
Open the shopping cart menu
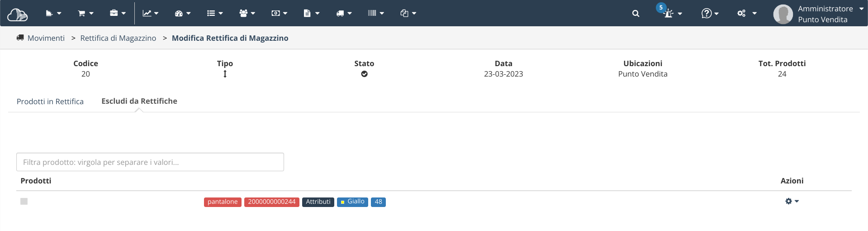coord(85,14)
